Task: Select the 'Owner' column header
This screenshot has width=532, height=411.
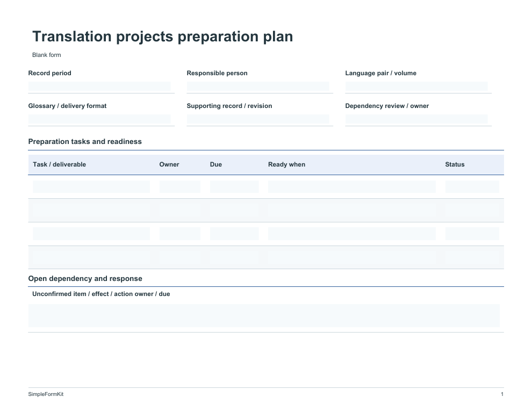Action: (169, 164)
